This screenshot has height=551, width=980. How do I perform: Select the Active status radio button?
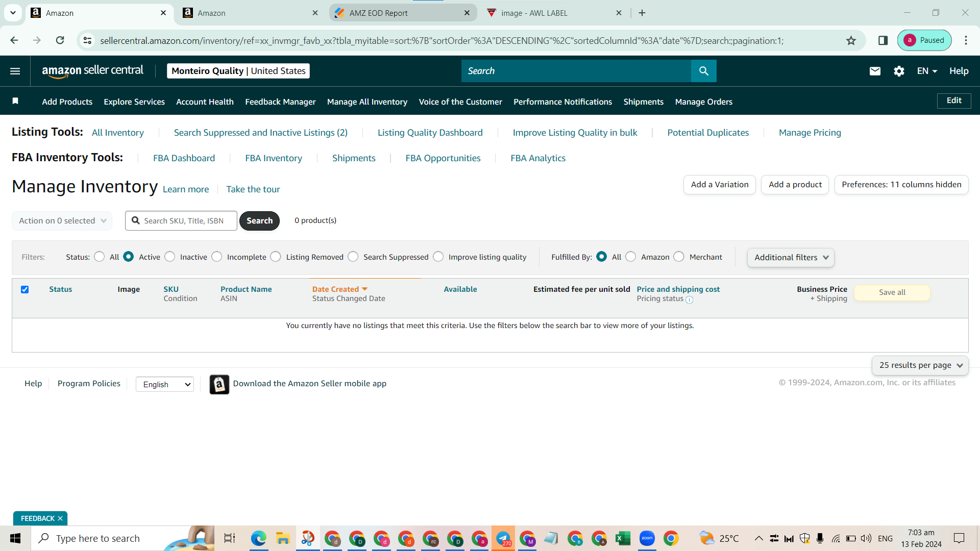129,257
